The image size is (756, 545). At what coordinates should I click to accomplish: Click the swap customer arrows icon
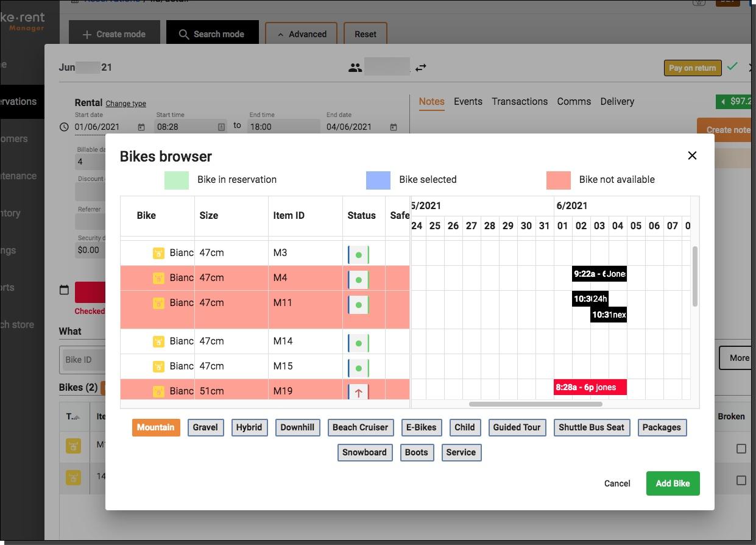(x=421, y=68)
